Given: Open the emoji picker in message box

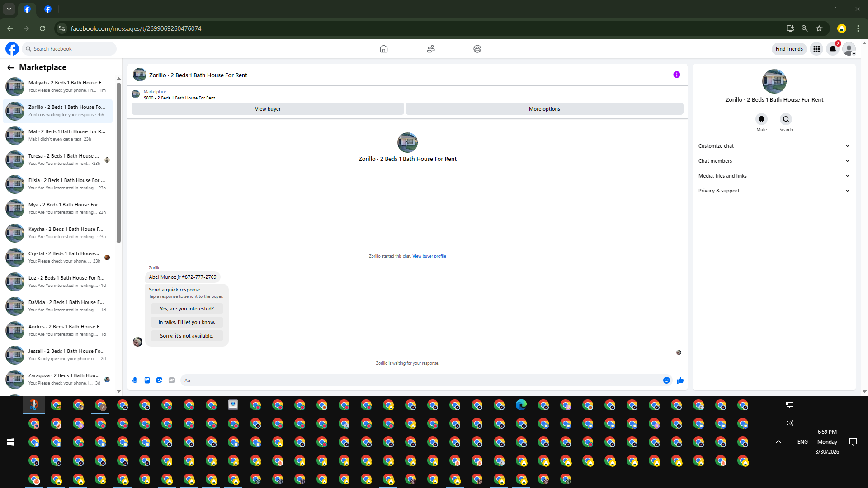Looking at the screenshot, I should pyautogui.click(x=666, y=380).
